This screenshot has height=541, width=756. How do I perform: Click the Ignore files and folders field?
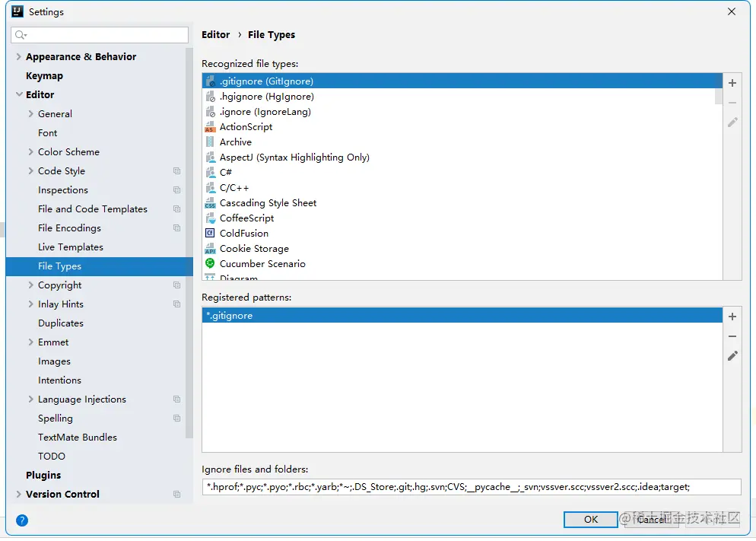(471, 487)
